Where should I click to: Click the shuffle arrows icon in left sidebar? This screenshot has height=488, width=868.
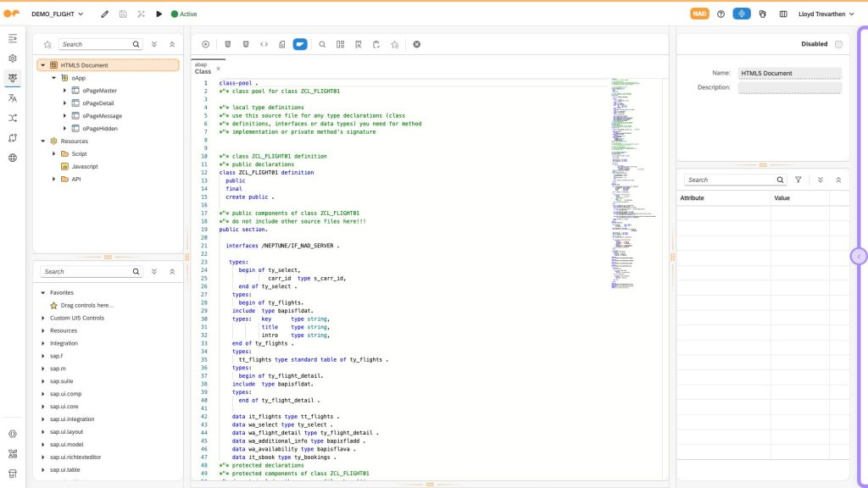click(x=13, y=118)
